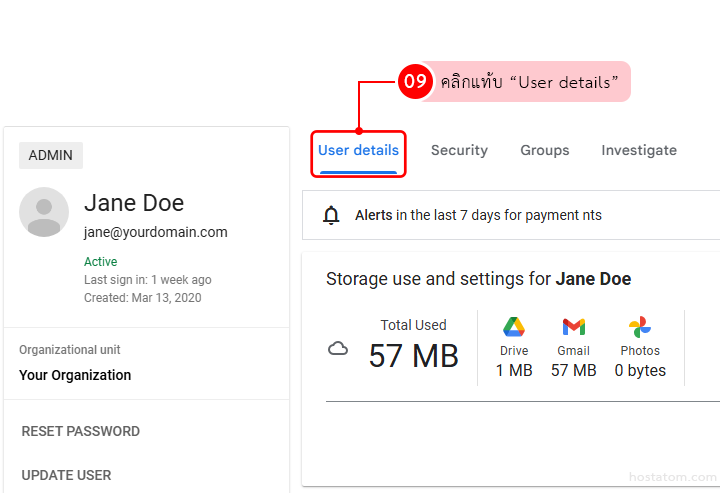Click the ADMIN role badge
The image size is (720, 493).
[x=50, y=155]
